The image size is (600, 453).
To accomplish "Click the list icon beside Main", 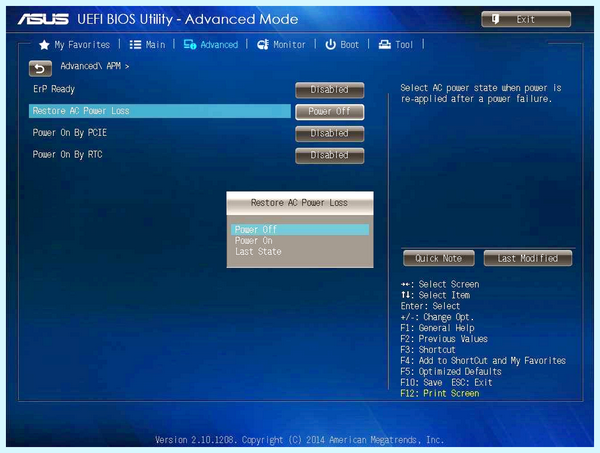I will [135, 45].
